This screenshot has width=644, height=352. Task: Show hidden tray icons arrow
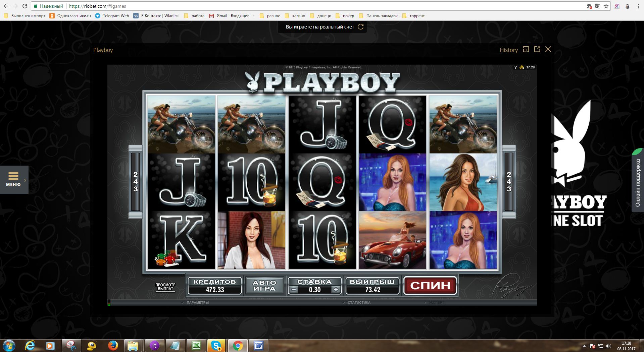pos(584,346)
